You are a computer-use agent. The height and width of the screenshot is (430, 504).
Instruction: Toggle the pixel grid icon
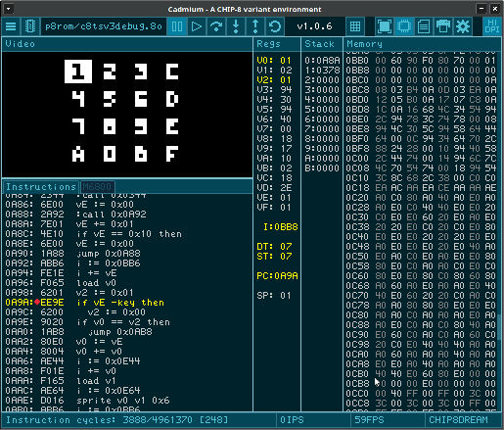click(355, 26)
